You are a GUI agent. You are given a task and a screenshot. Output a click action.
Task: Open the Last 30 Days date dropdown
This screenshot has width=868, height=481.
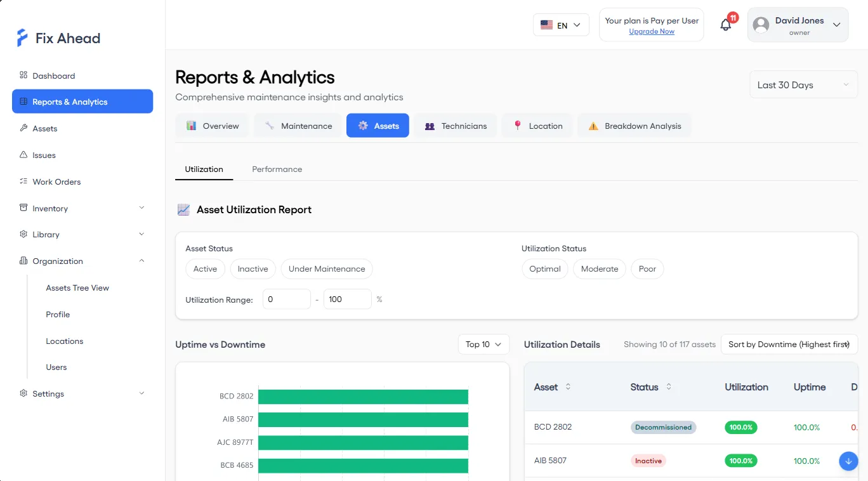click(x=802, y=84)
